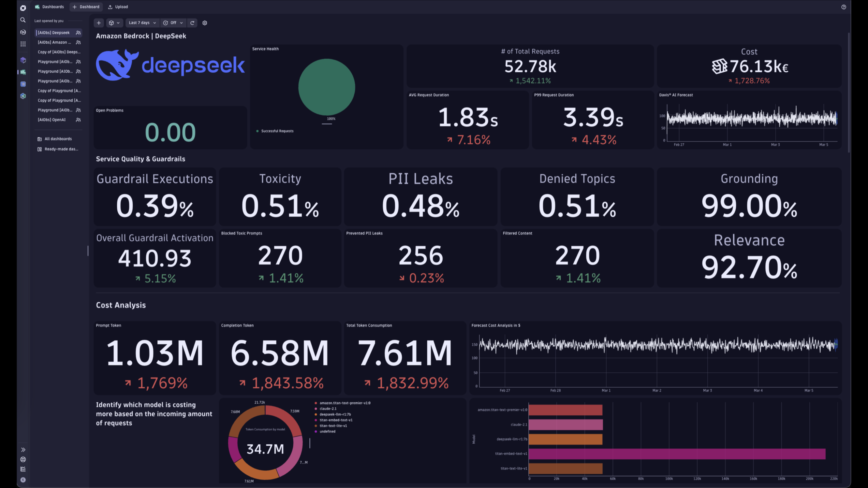
Task: Click the AVG Request Duration 1.83s value
Action: click(x=468, y=117)
